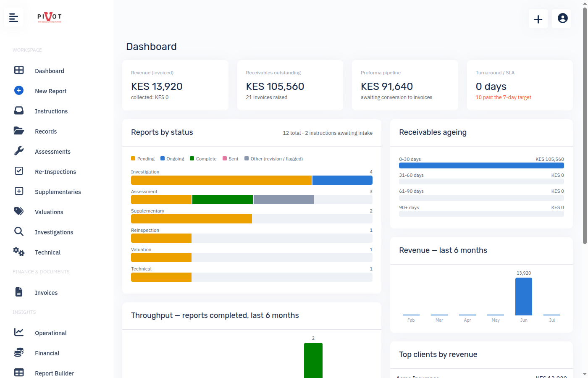Click the Technical gears icon
Screen dimensions: 588x378
pyautogui.click(x=19, y=252)
